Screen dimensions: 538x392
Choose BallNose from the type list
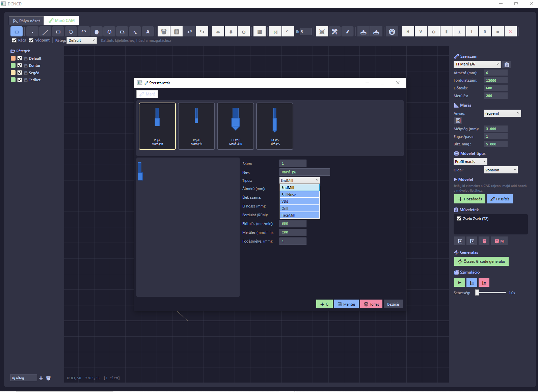click(300, 195)
